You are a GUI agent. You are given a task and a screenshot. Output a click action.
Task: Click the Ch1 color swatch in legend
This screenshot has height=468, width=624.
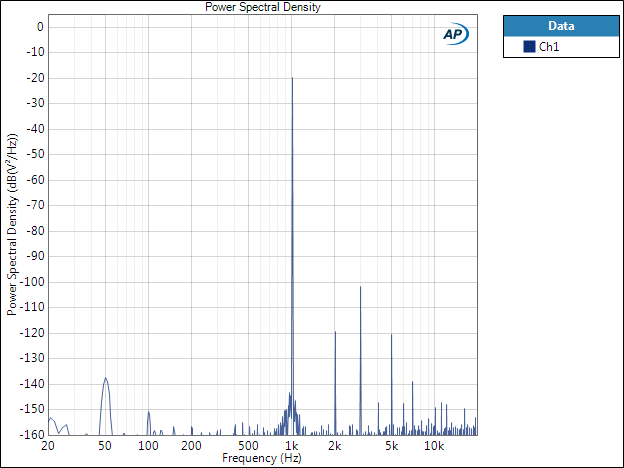tap(529, 47)
